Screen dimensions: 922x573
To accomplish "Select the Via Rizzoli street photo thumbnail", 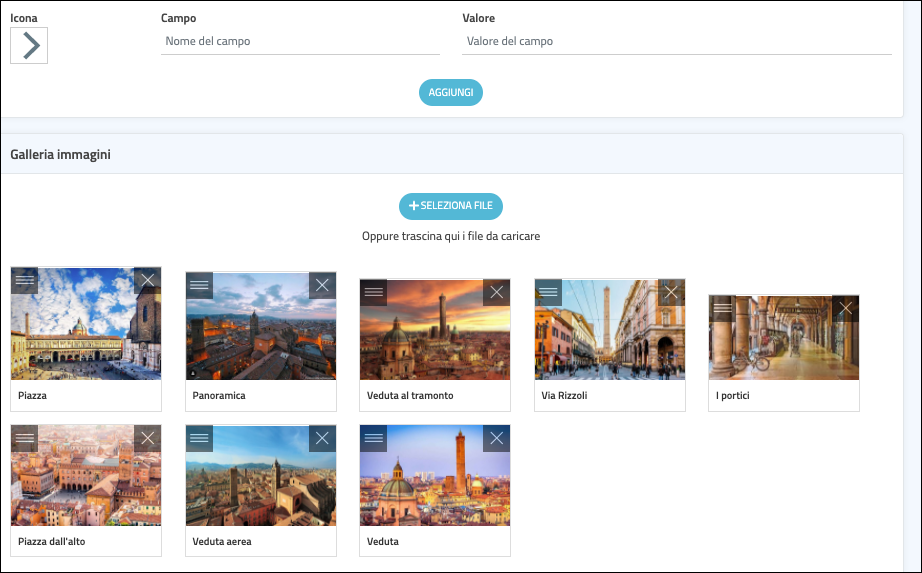I will tap(609, 335).
